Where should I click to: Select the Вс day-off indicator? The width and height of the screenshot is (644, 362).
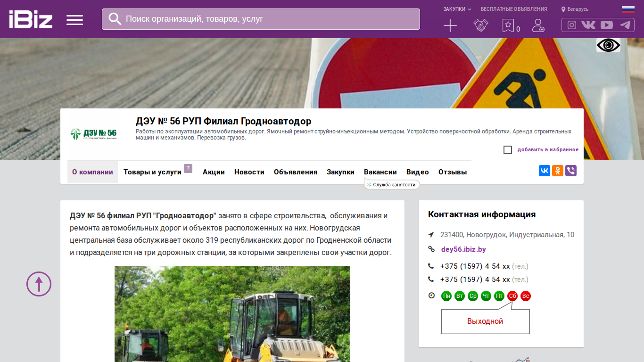pos(526,296)
